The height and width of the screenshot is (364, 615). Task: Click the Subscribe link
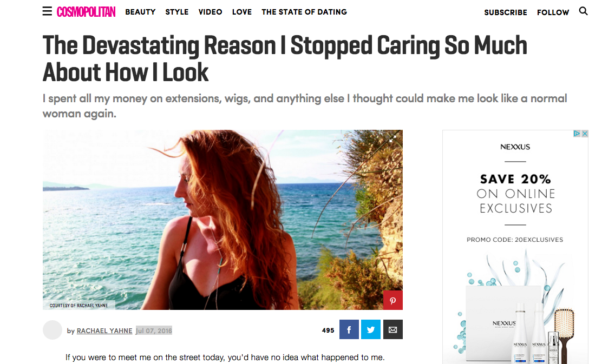coord(506,12)
